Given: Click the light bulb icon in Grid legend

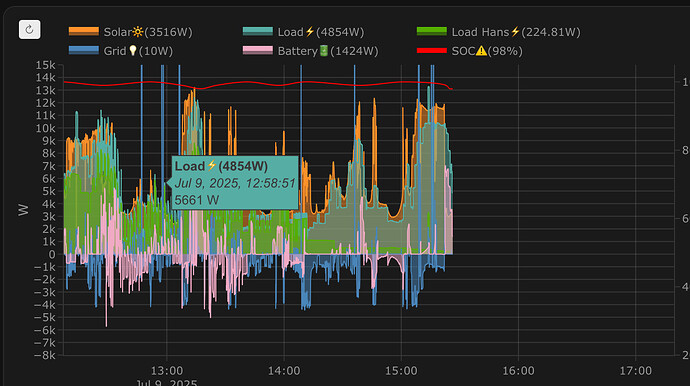Looking at the screenshot, I should (133, 51).
